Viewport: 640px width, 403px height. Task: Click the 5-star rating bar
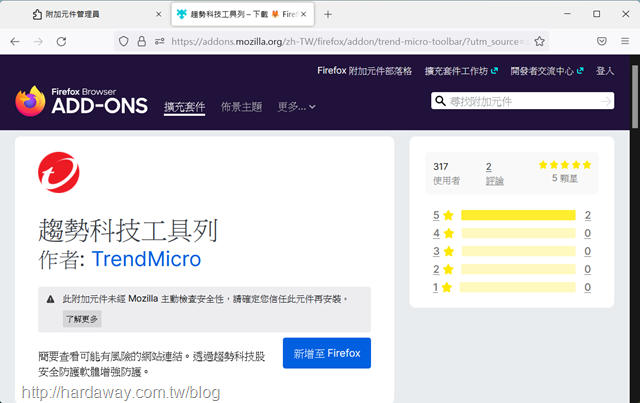pyautogui.click(x=518, y=215)
